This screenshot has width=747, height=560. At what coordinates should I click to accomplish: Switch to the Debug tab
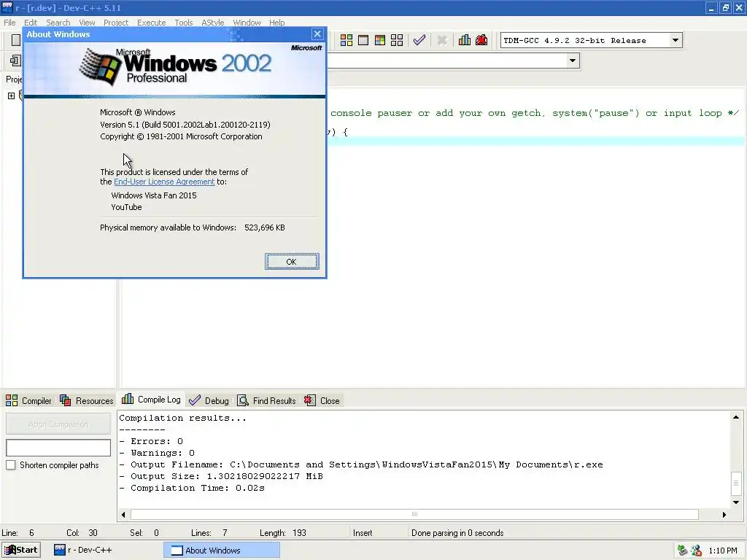(209, 400)
